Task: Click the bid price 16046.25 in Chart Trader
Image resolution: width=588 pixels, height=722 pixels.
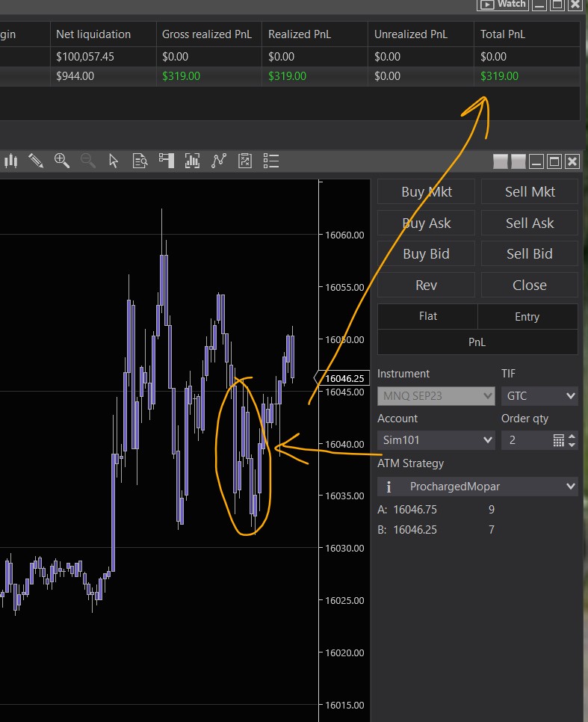Action: coord(415,530)
